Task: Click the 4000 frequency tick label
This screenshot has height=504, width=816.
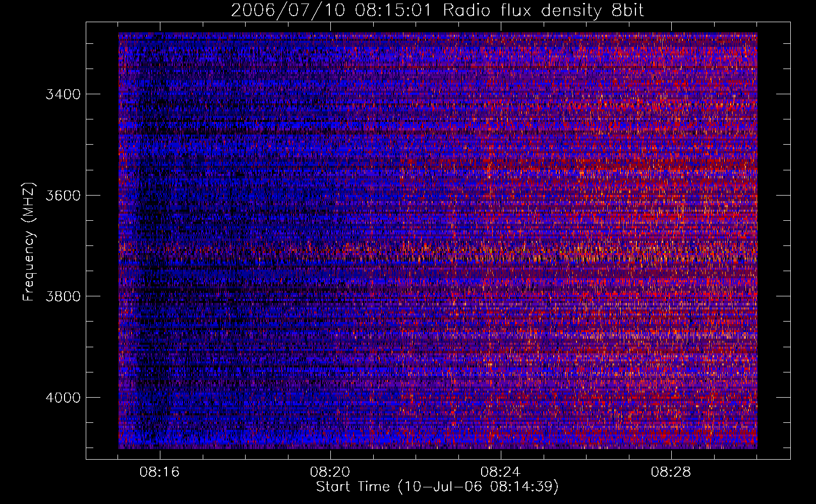Action: 63,398
